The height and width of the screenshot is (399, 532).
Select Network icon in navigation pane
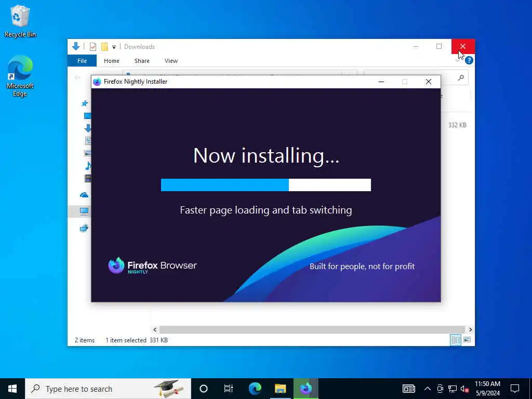pos(84,229)
